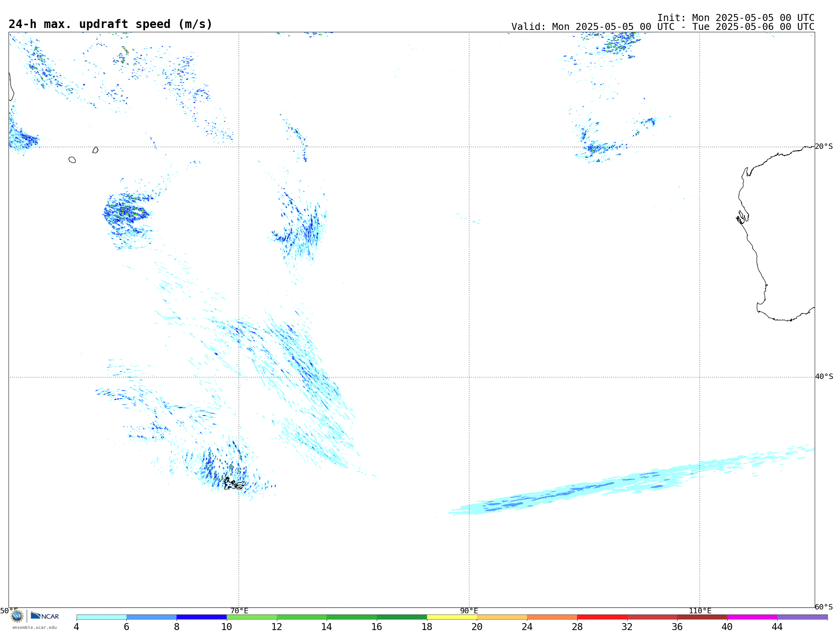Click the colorbar tick label 32

[x=627, y=627]
